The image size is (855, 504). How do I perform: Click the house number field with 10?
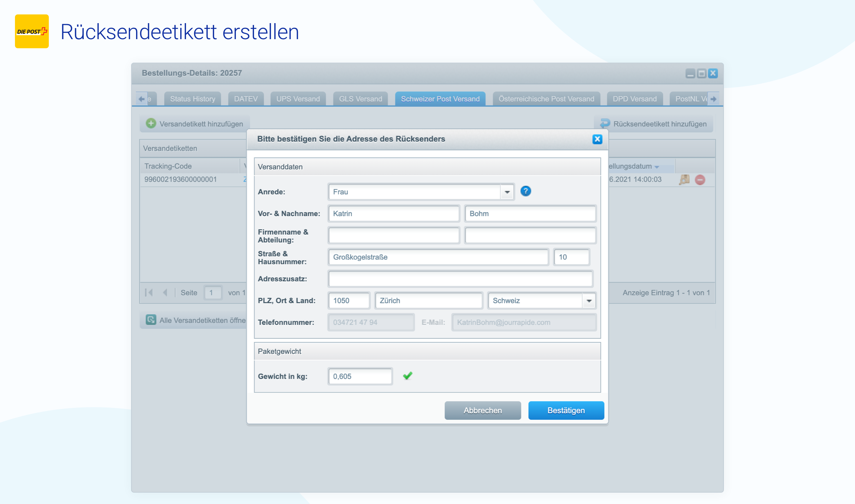[571, 257]
